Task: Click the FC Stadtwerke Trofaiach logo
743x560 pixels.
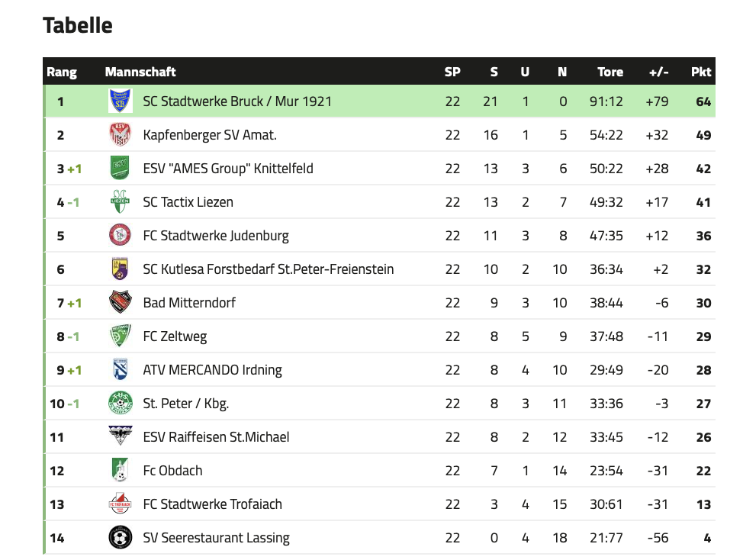Action: (x=120, y=504)
